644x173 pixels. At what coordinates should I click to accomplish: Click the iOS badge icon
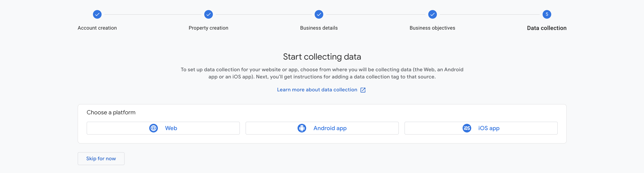point(467,128)
